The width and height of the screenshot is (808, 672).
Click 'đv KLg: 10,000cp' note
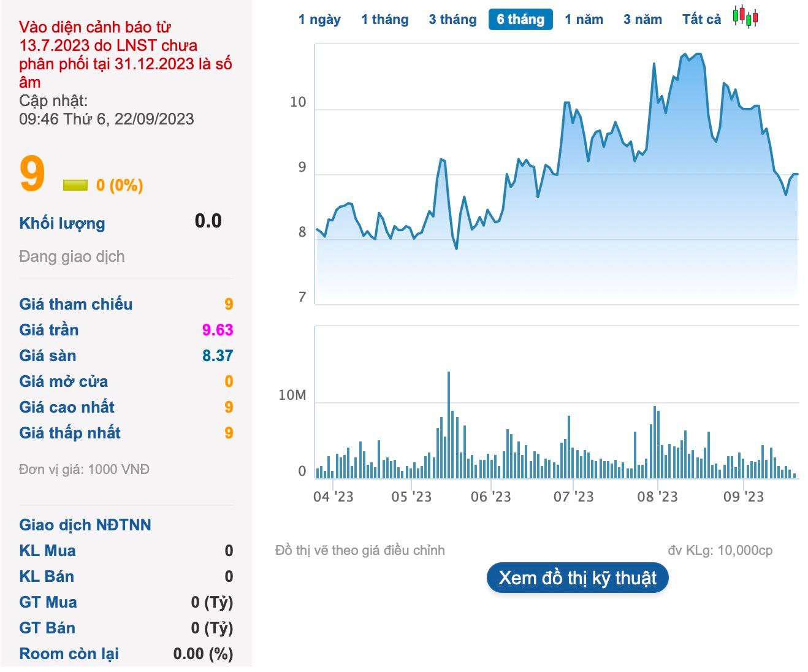[x=720, y=550]
